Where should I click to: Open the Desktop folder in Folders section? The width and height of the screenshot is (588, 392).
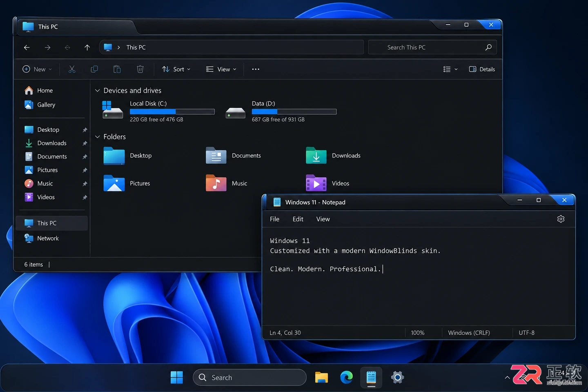128,156
